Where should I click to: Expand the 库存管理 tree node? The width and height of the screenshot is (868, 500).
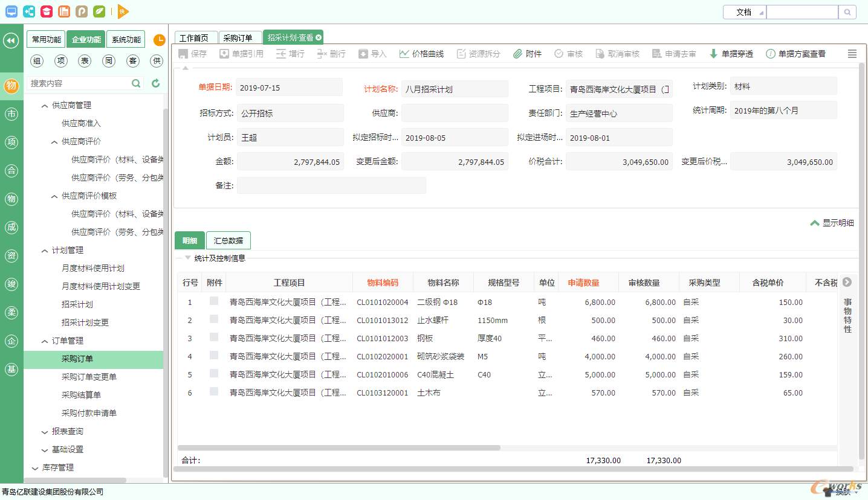pos(35,468)
